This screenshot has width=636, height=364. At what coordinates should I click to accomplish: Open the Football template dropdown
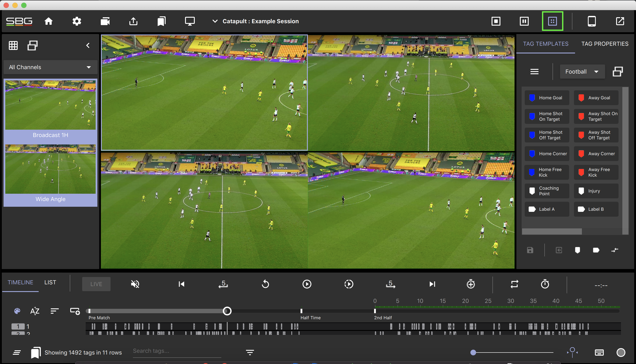coord(582,72)
